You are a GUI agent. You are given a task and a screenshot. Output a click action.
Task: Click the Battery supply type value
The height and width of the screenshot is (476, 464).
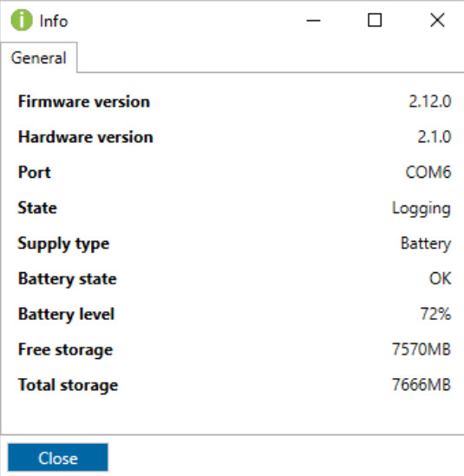[x=426, y=245]
